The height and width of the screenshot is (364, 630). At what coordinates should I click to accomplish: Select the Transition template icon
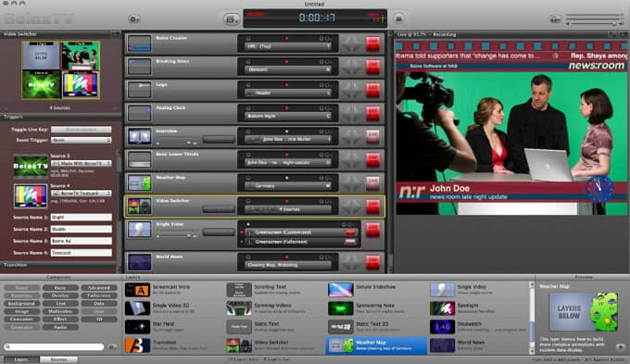pos(137,345)
